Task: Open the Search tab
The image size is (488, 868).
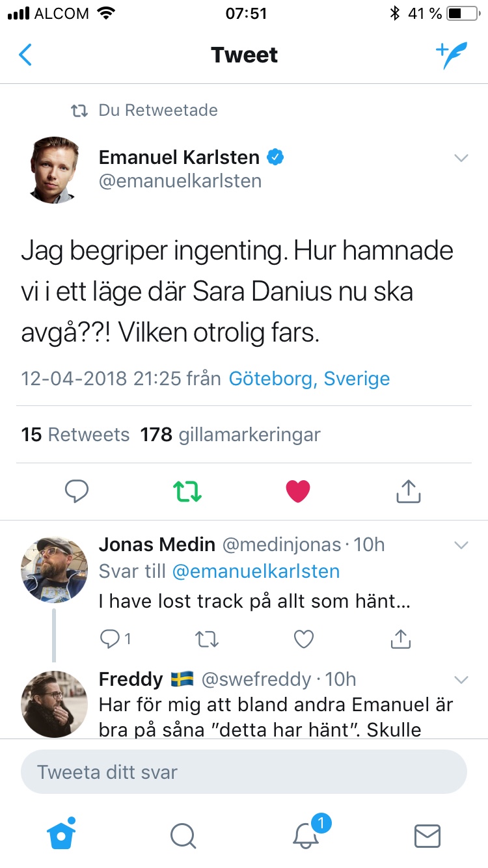Action: 183,835
